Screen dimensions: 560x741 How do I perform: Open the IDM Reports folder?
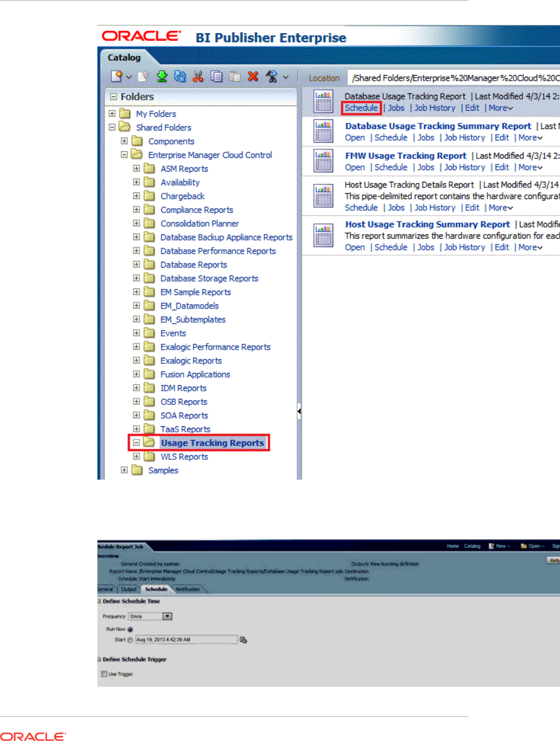tap(184, 388)
